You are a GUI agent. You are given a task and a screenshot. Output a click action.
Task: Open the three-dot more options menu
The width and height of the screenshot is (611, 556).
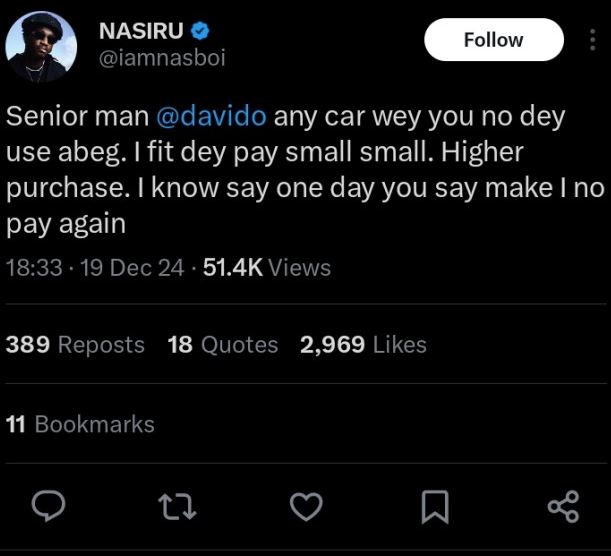[x=590, y=40]
